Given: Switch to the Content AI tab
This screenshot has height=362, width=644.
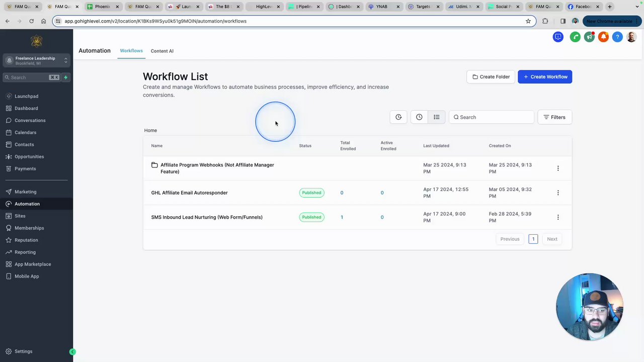Looking at the screenshot, I should coord(162,51).
